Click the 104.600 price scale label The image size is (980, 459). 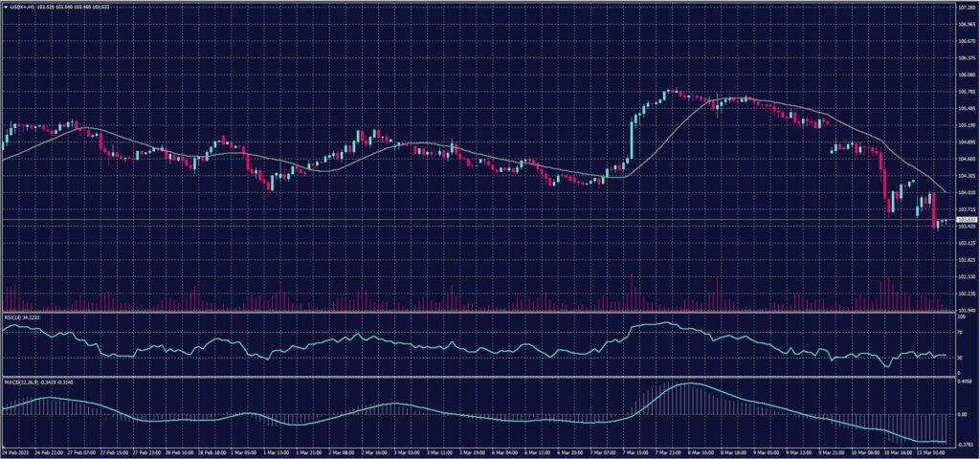pyautogui.click(x=966, y=159)
